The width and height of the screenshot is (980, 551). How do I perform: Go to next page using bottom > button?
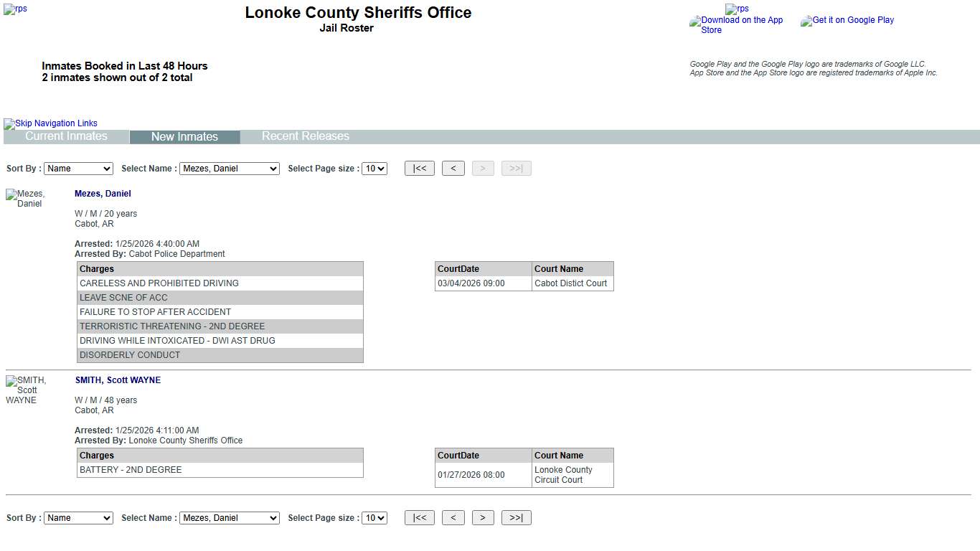(x=483, y=518)
